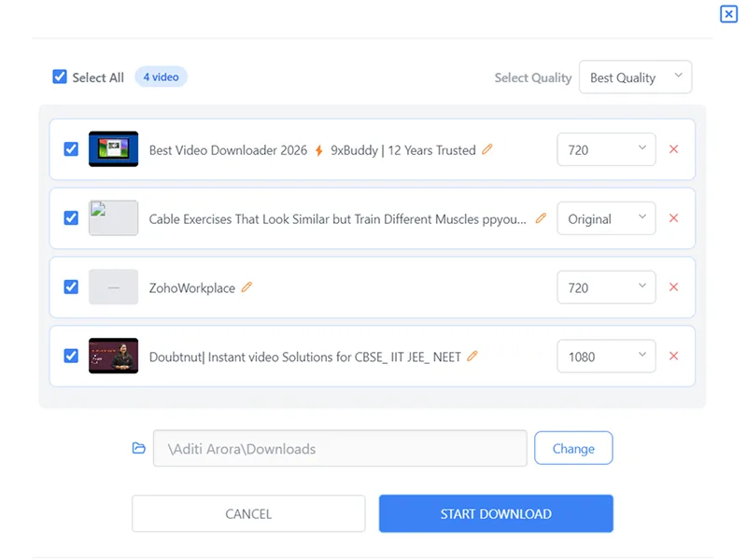Delete the Cable Exercises video from the list
This screenshot has height=560, width=747.
click(x=674, y=218)
